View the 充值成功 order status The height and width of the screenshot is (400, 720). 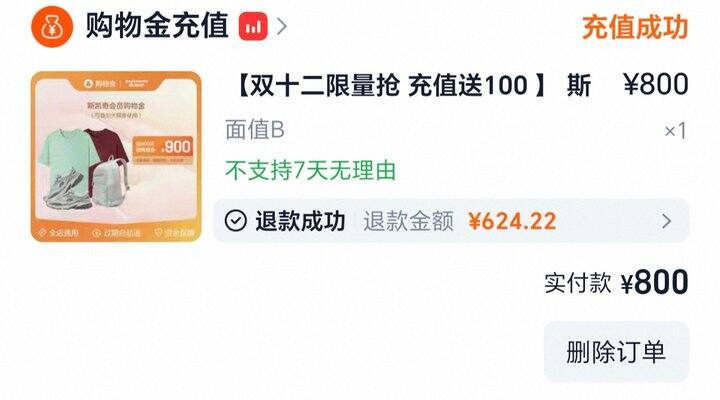pyautogui.click(x=635, y=27)
